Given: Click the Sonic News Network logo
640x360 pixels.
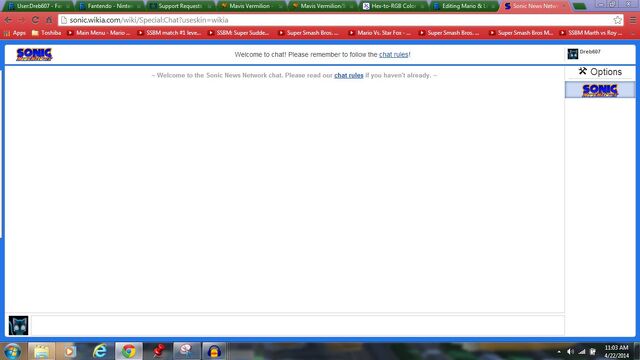Looking at the screenshot, I should tap(34, 54).
